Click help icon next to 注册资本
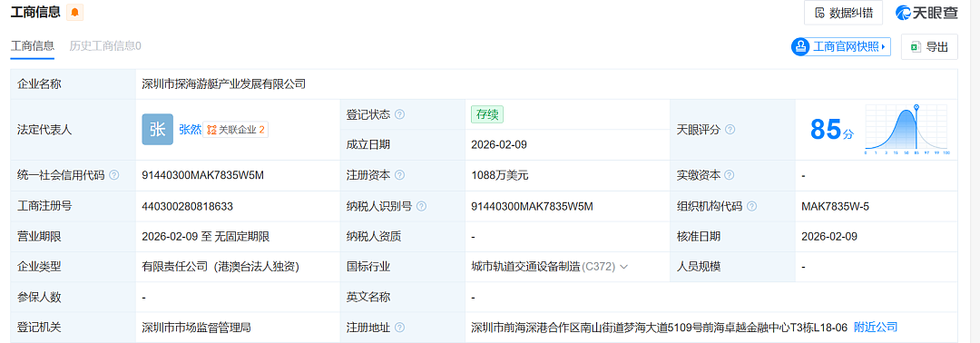This screenshot has width=980, height=343. pos(400,175)
